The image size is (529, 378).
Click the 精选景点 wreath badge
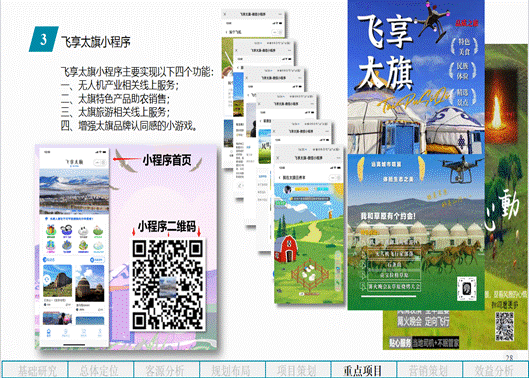pos(462,97)
